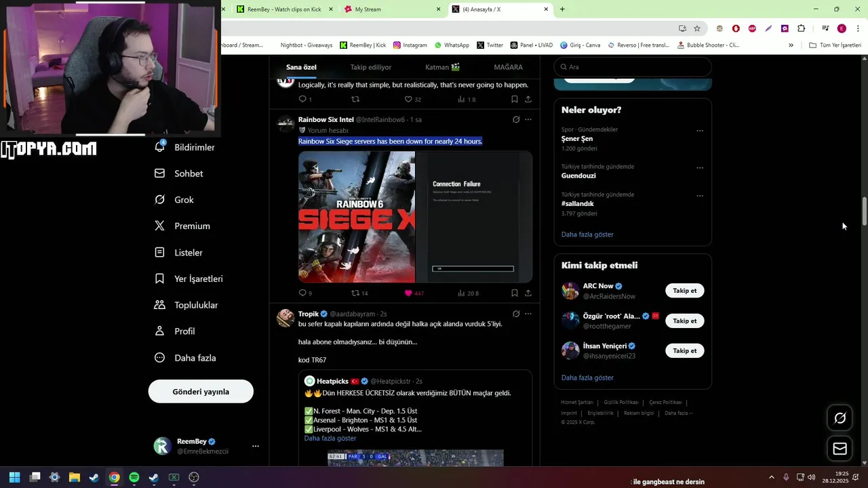Toggle microphone icon in system tray
The image size is (868, 488).
coord(786,477)
